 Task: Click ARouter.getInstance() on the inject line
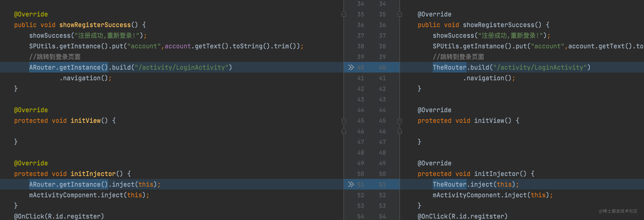click(69, 184)
